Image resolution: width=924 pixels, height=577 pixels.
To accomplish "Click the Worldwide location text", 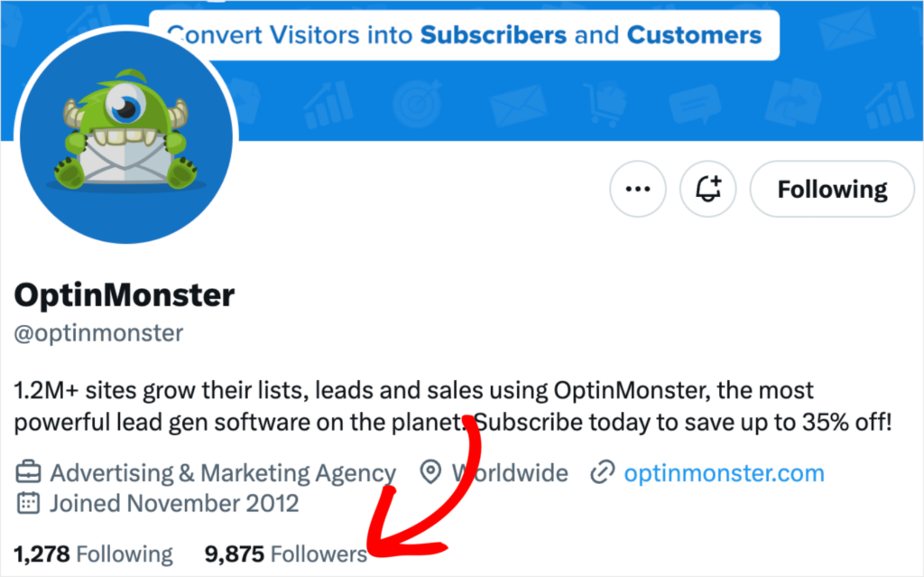I will click(511, 473).
